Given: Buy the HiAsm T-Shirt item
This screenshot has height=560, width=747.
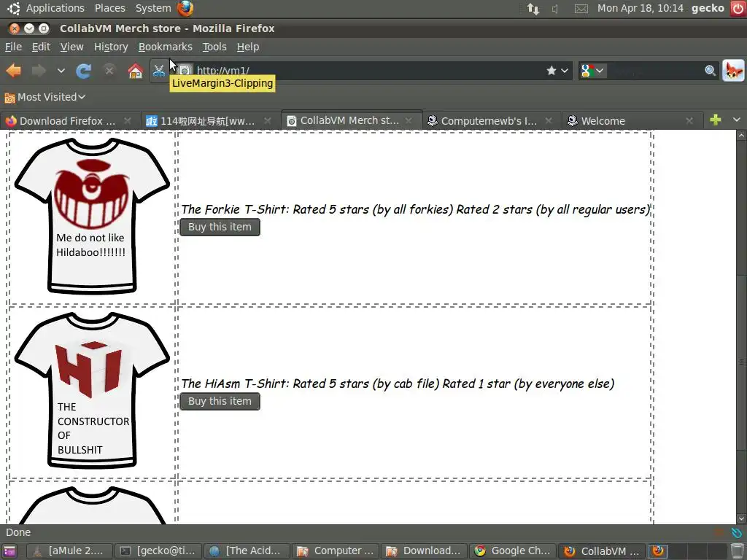Looking at the screenshot, I should [220, 402].
